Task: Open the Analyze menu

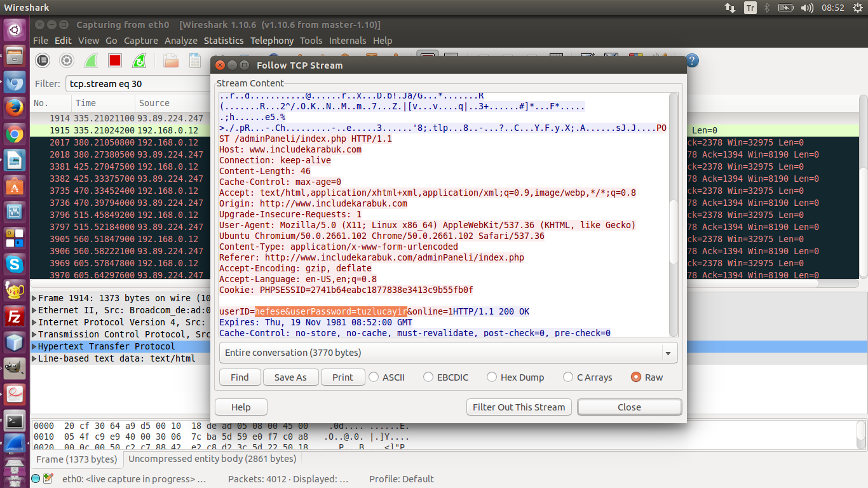Action: pos(181,40)
